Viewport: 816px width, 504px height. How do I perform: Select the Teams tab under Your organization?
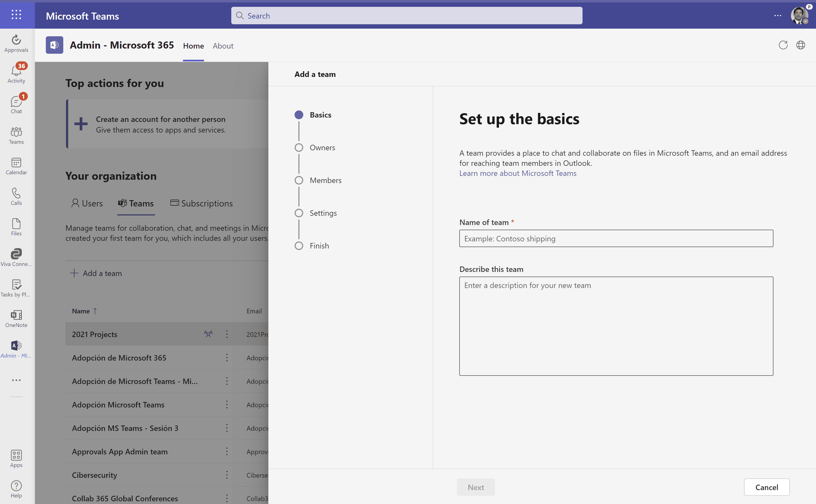[136, 203]
